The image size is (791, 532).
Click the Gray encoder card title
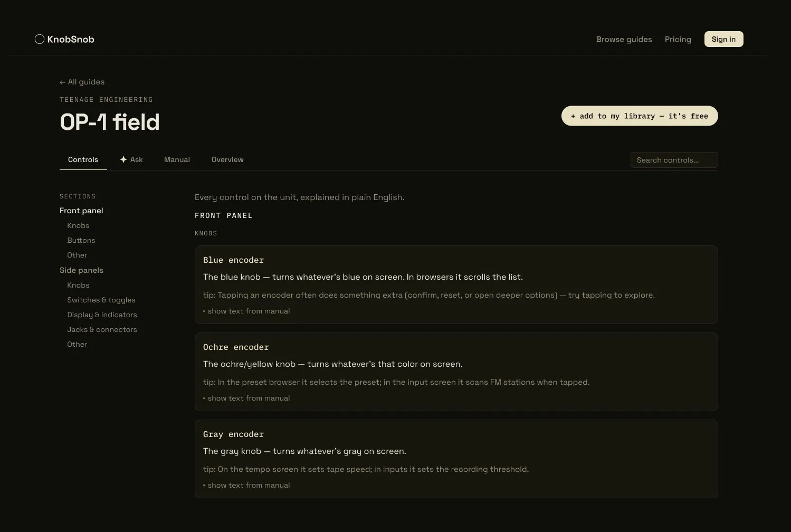click(233, 434)
